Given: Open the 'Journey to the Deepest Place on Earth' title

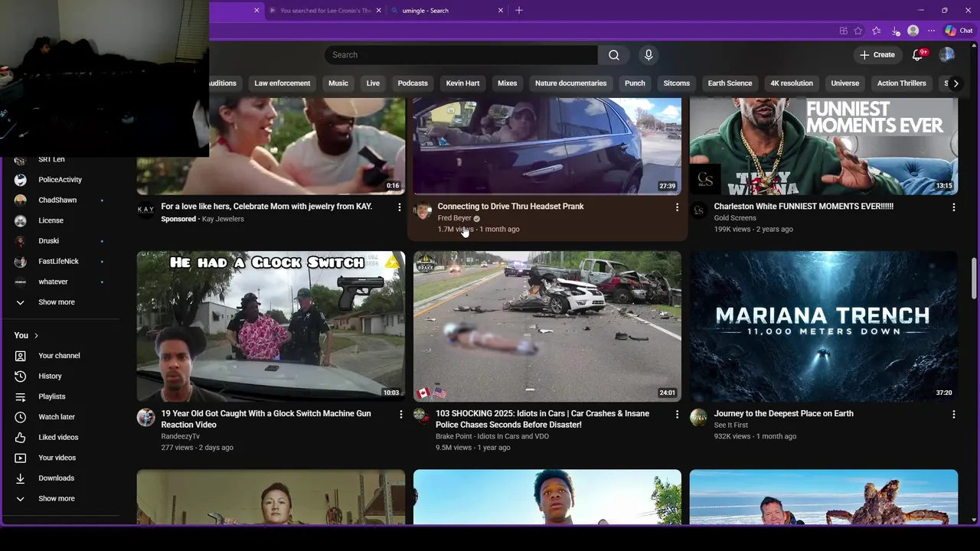Looking at the screenshot, I should tap(783, 413).
